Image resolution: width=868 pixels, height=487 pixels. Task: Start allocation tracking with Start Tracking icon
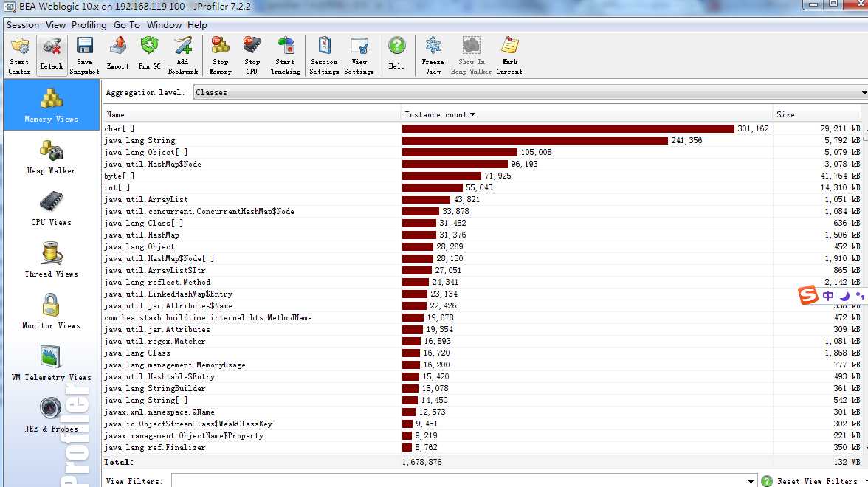285,46
